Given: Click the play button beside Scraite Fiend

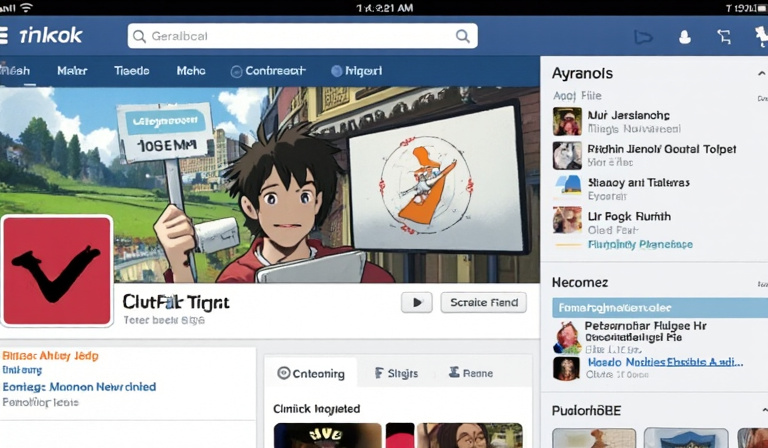Looking at the screenshot, I should point(417,303).
